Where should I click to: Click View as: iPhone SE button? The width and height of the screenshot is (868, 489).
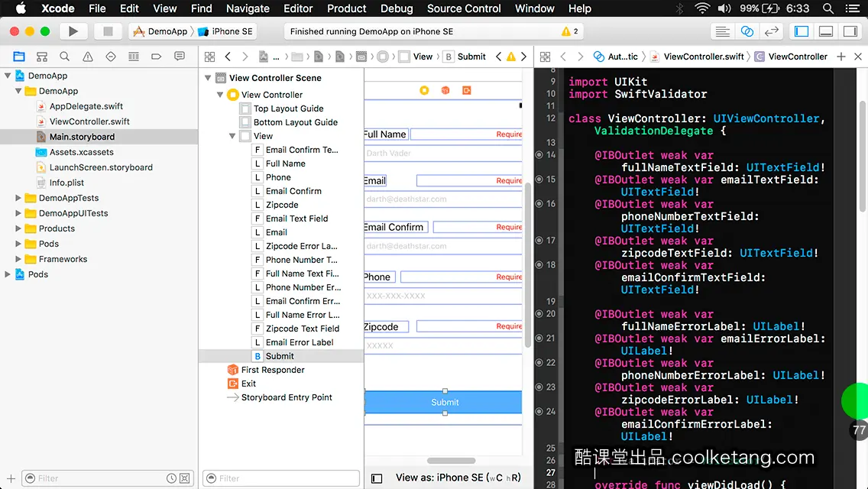point(458,478)
